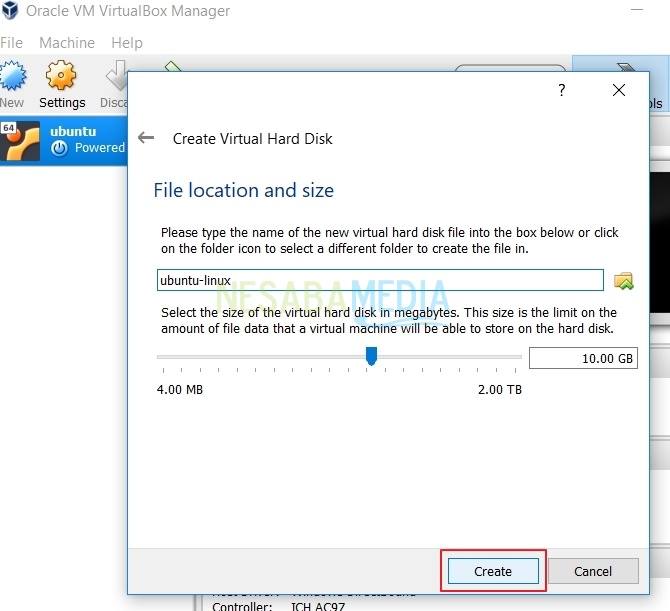
Task: Click the question mark help button
Action: click(x=561, y=90)
